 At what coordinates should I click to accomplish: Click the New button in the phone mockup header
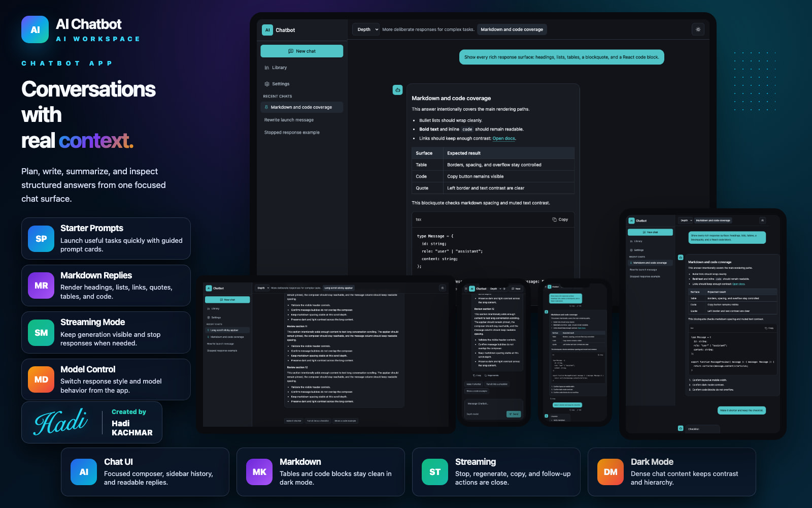[516, 289]
